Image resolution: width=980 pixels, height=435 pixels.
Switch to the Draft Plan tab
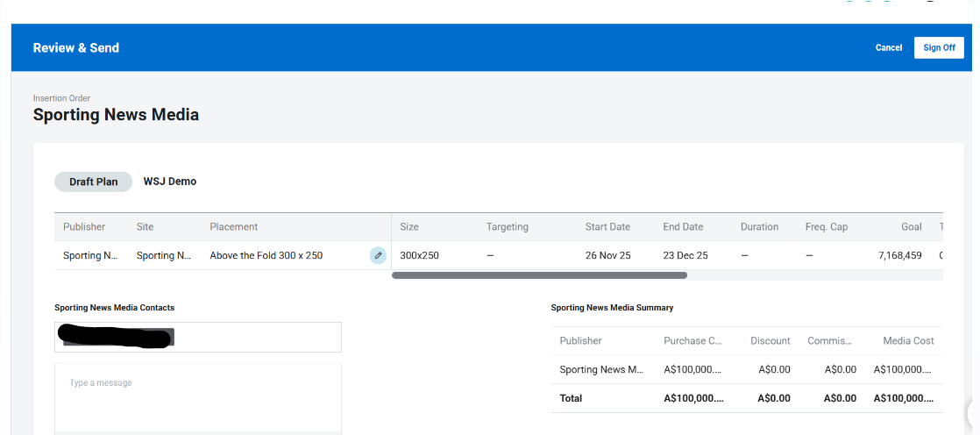click(93, 182)
